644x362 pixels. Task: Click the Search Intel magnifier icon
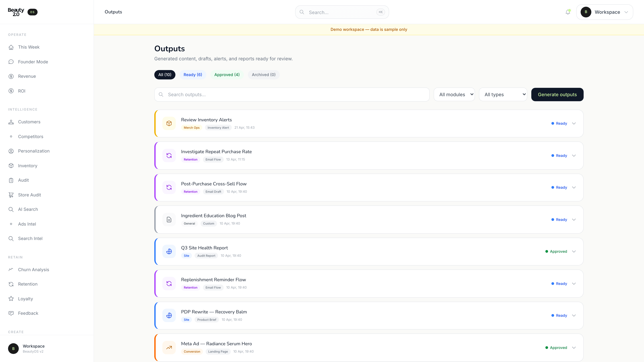coord(11,239)
